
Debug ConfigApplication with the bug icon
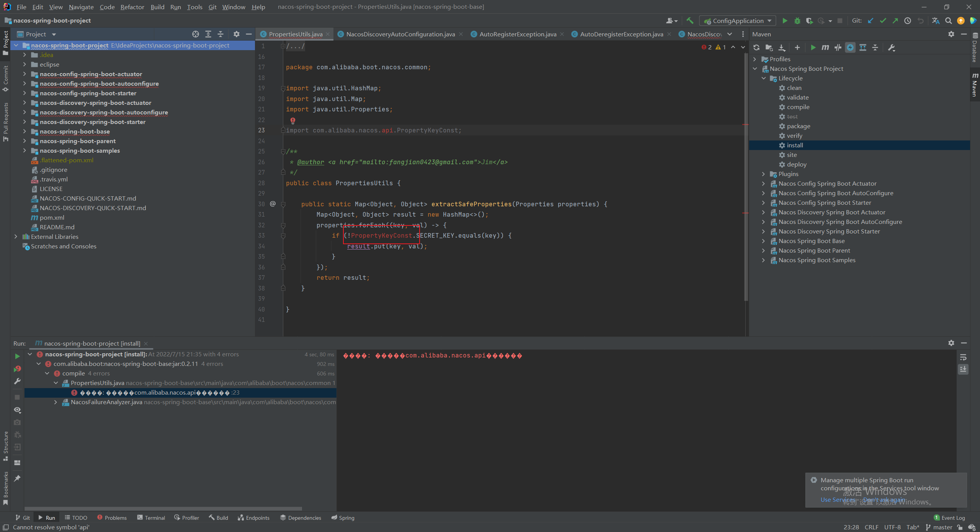797,21
